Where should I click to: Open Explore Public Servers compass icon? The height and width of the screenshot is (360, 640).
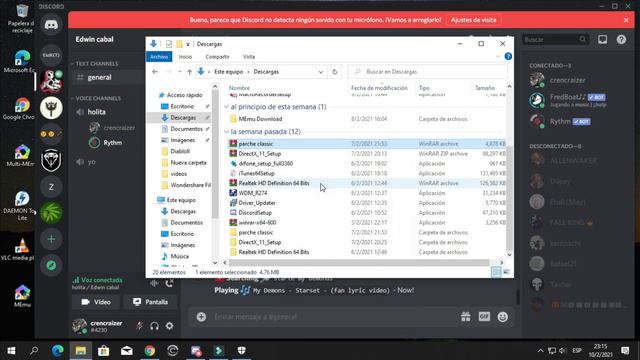[51, 265]
